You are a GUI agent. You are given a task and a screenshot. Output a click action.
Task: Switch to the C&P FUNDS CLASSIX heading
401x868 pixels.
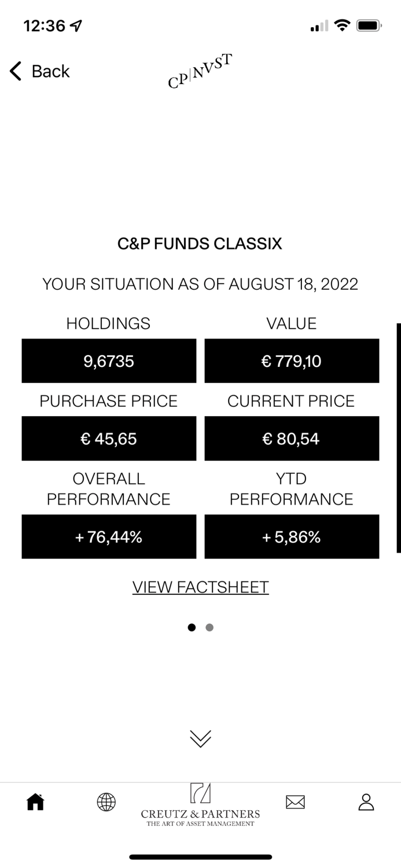pos(199,244)
